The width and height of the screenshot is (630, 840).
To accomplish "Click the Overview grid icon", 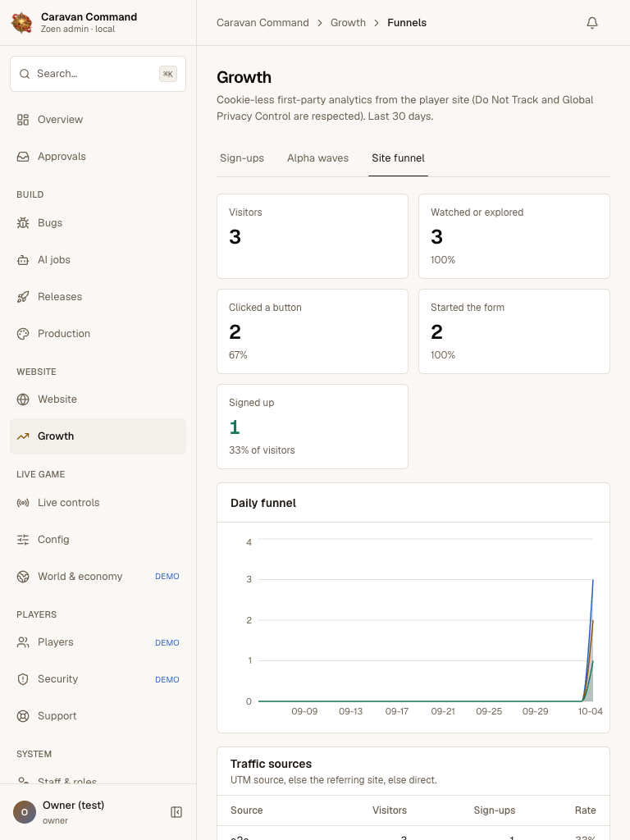I will 23,120.
